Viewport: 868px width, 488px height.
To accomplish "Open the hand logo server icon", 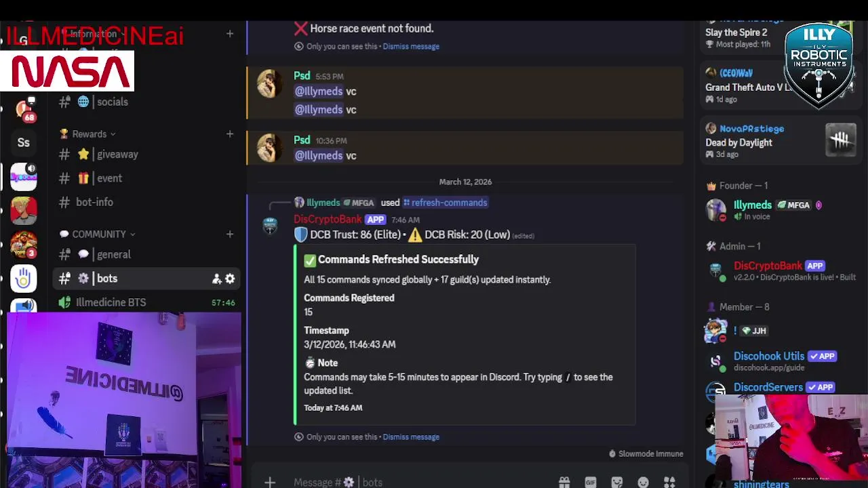I will tap(24, 279).
